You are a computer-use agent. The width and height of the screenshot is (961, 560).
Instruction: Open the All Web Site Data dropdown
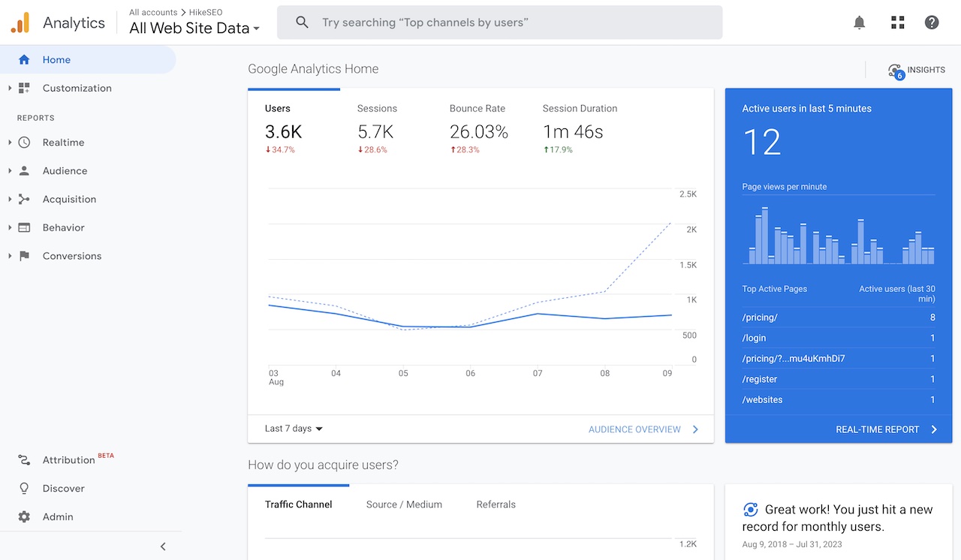point(194,29)
